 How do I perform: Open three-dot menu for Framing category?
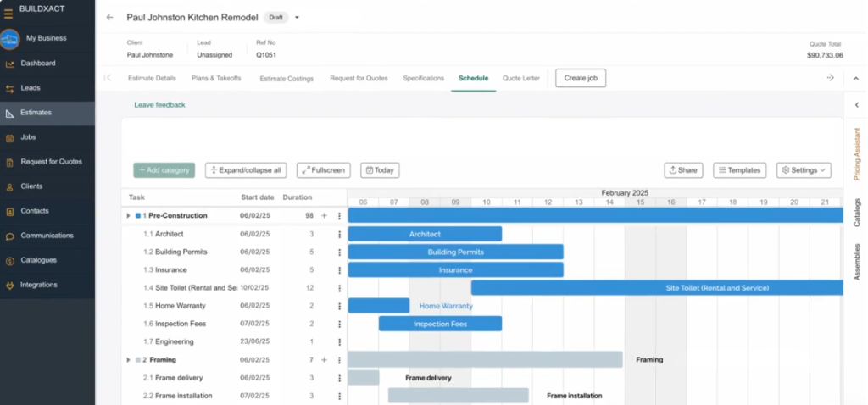339,360
